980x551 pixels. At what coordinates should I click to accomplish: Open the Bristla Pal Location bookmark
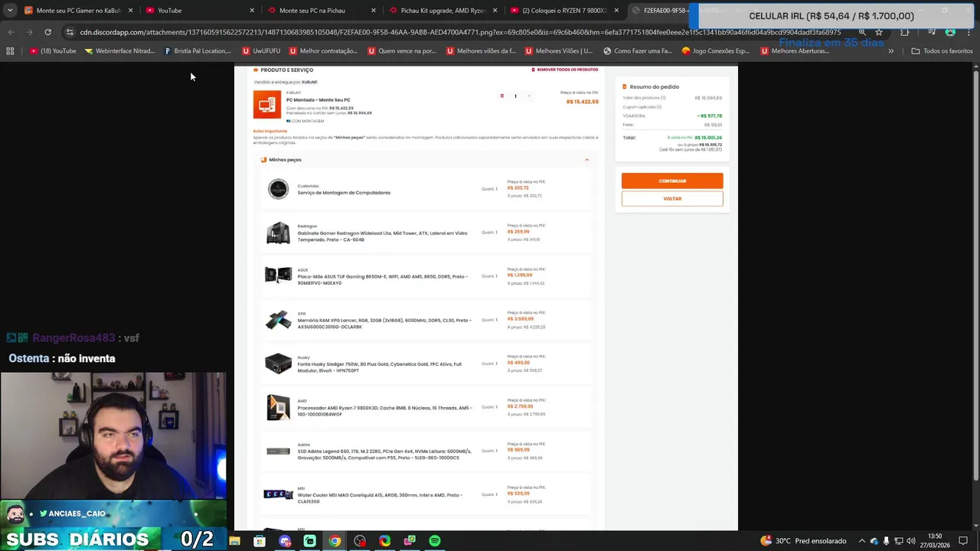198,51
